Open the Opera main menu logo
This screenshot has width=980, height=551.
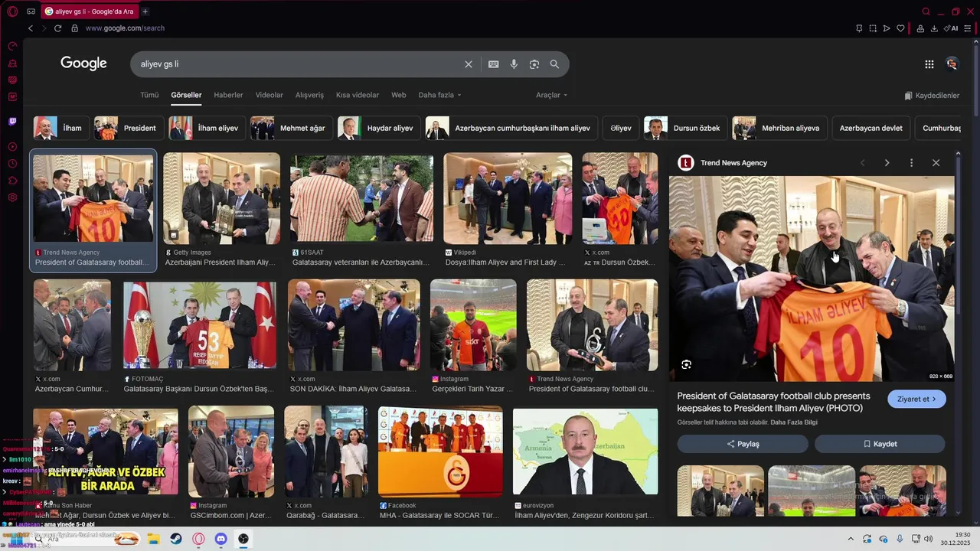(12, 11)
